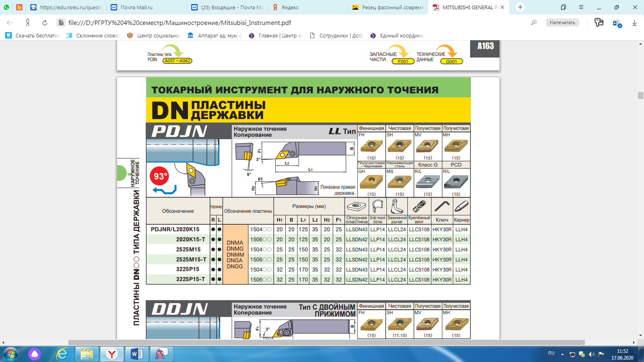
Task: Switch to Microsoft Word on taskbar
Action: tap(137, 354)
